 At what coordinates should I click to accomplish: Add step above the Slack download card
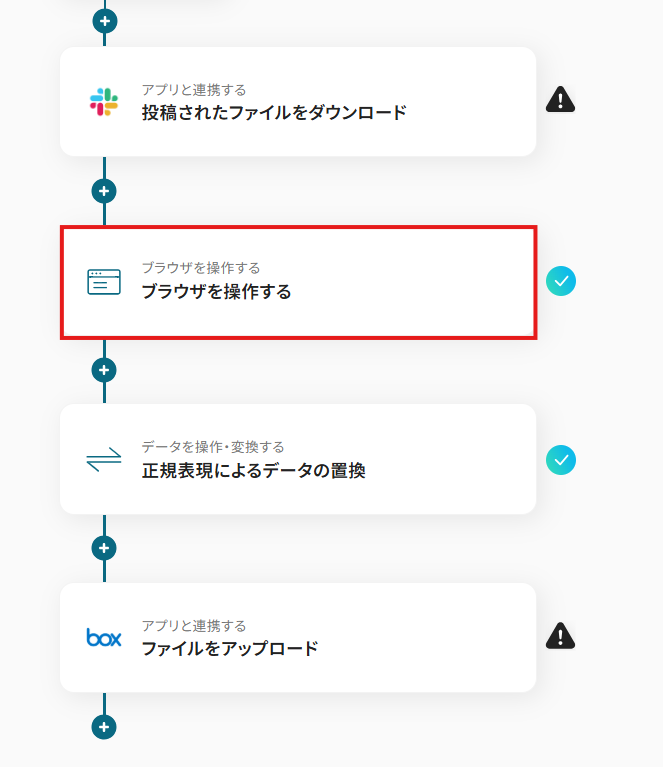104,19
